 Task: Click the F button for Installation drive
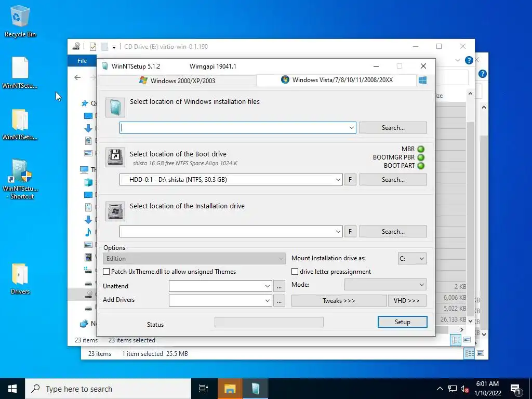pyautogui.click(x=350, y=232)
